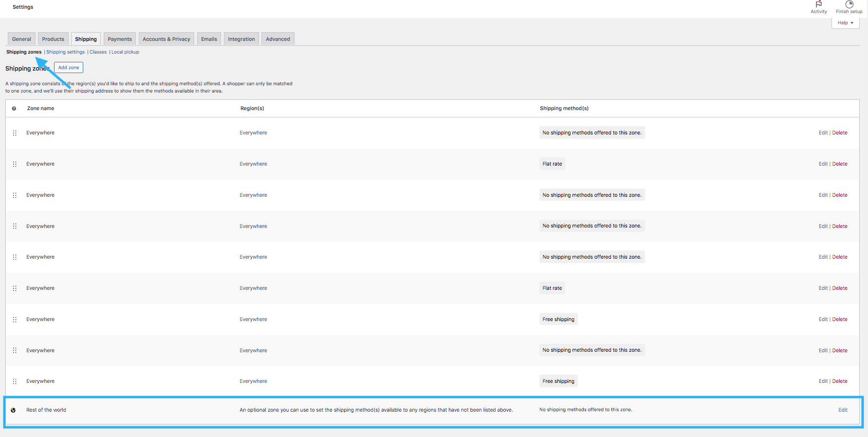Click the drag handle of the first Free shipping zone
868x437 pixels.
15,320
